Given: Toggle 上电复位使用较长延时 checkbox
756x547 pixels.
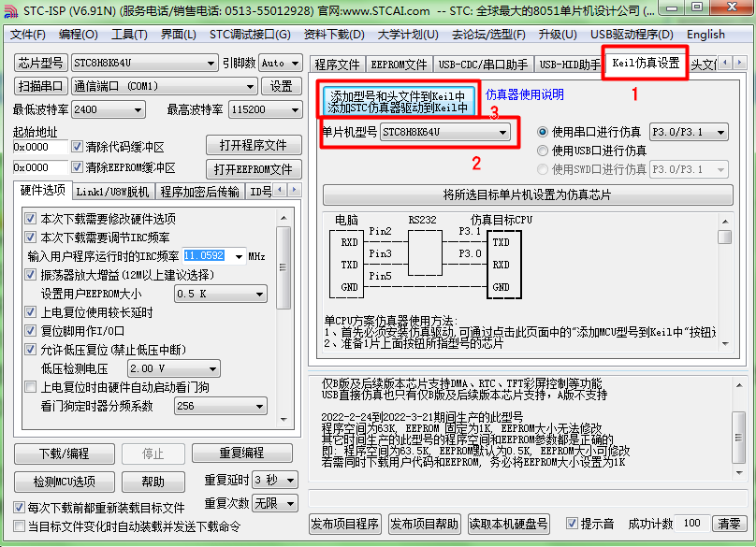Looking at the screenshot, I should point(30,312).
